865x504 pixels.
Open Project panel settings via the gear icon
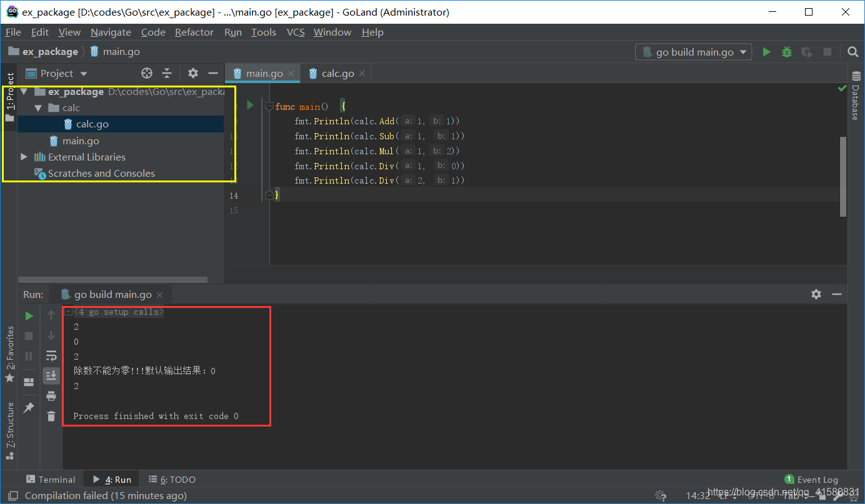193,74
